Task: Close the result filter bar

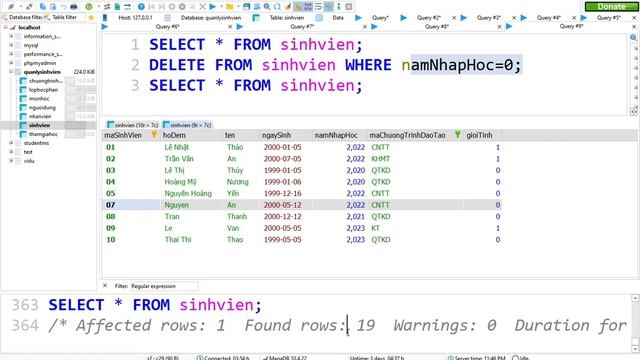Action: coord(105,286)
